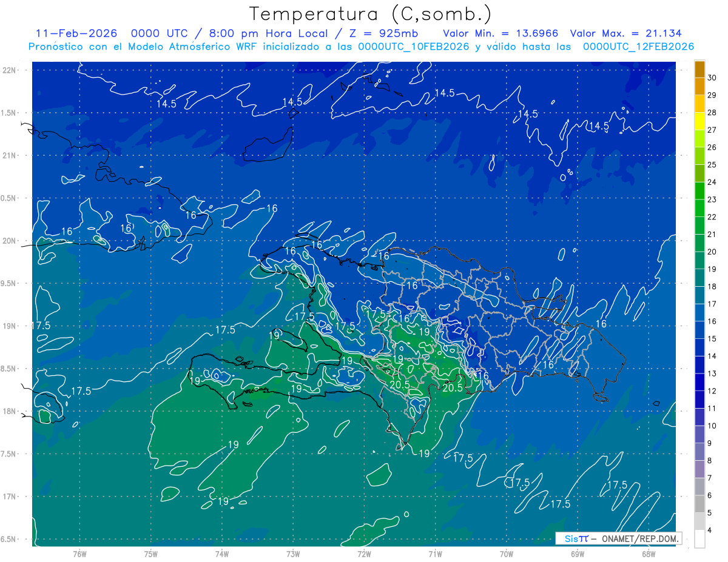
Task: Click the 'ONAMET/REP.DOM.' credit label
Action: point(640,538)
